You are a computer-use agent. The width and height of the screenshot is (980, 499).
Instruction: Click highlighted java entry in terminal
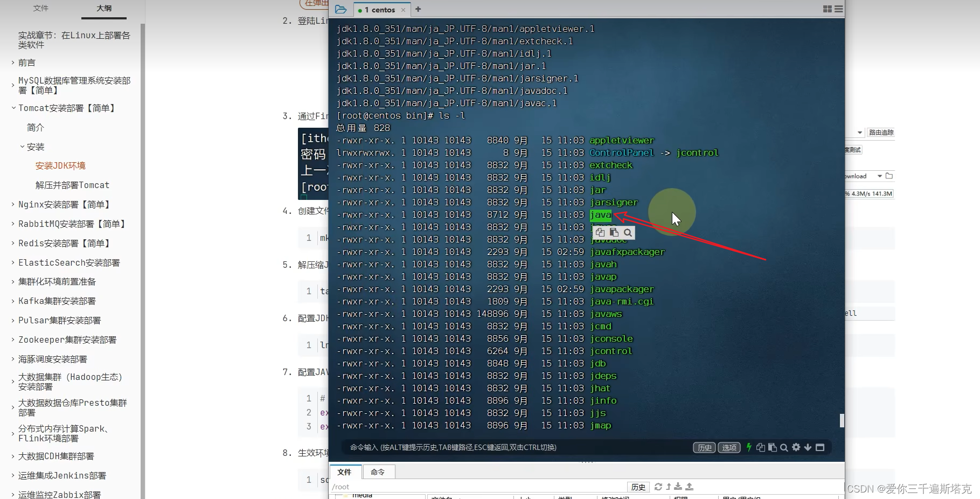tap(601, 215)
